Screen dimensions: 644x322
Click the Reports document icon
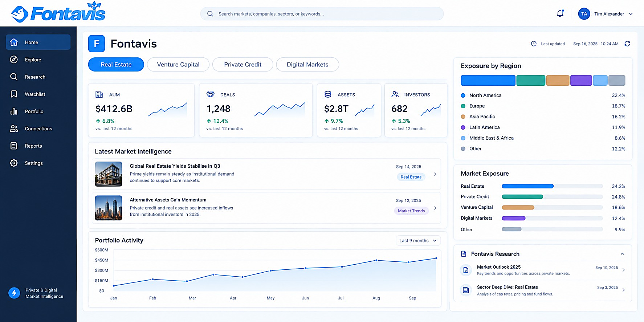pyautogui.click(x=14, y=146)
